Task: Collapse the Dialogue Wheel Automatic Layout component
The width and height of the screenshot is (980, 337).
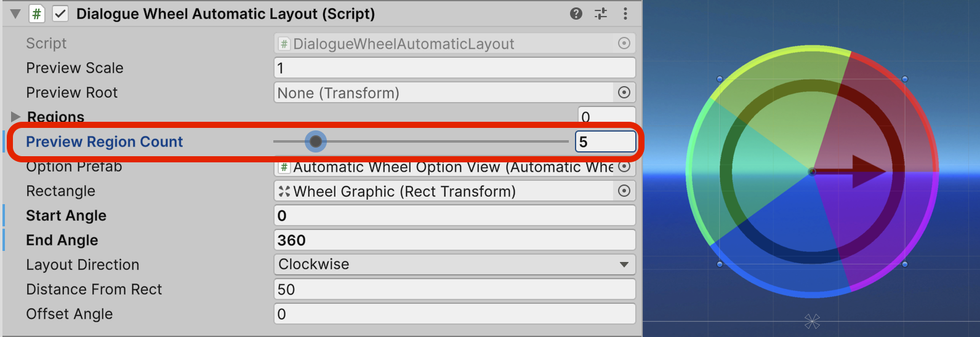Action: (x=15, y=14)
